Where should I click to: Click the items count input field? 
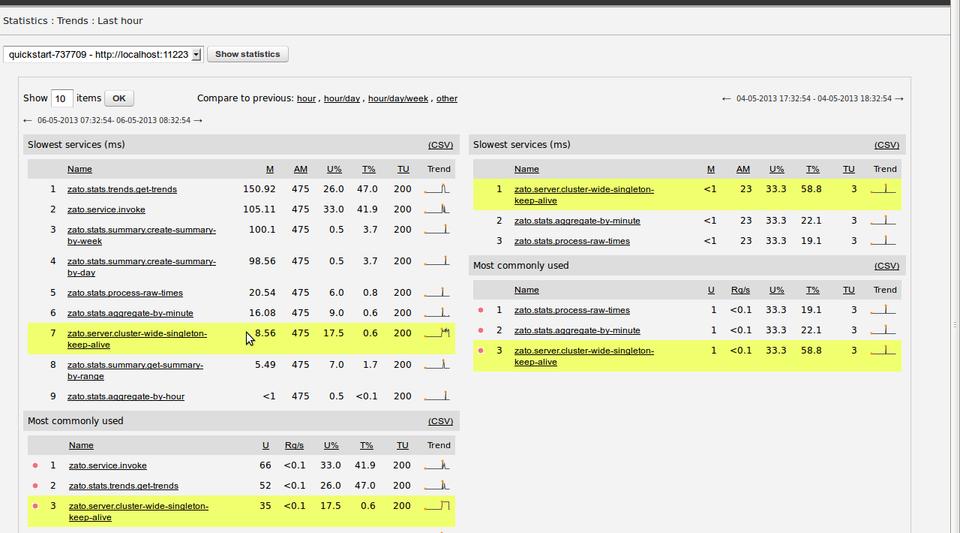61,99
